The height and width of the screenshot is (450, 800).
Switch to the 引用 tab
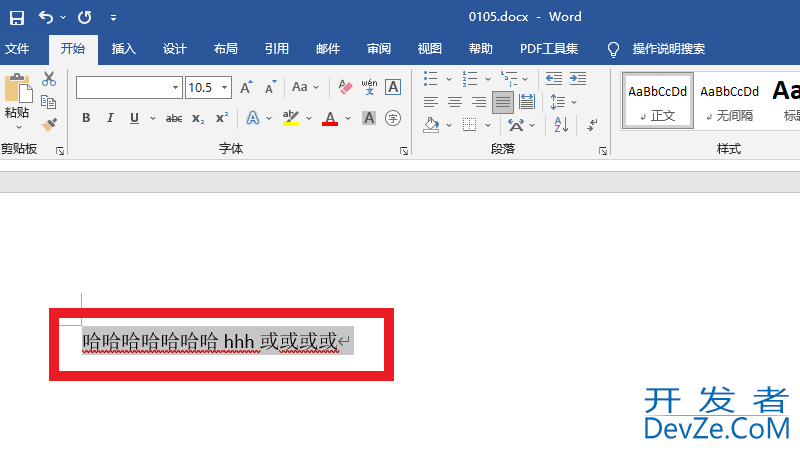277,49
